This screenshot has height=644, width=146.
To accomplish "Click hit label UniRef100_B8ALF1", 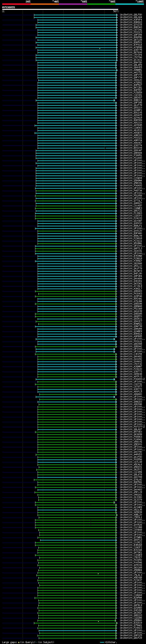I will tap(131, 226).
